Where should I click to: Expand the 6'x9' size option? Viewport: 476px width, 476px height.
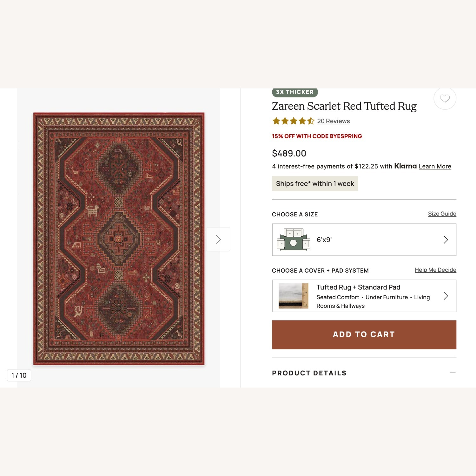[364, 240]
